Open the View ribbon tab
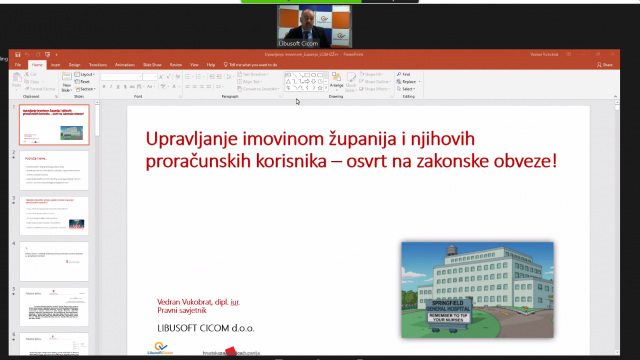This screenshot has height=360, width=640. tap(194, 65)
